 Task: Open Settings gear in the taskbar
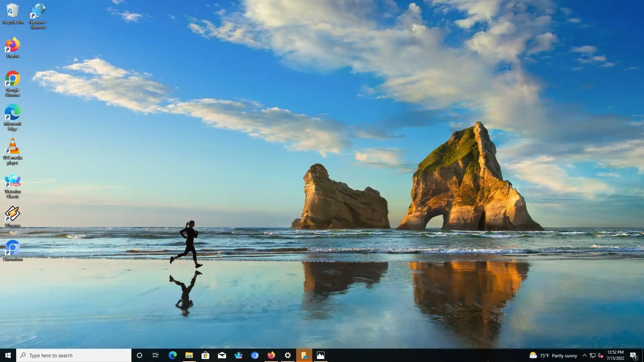coord(288,355)
